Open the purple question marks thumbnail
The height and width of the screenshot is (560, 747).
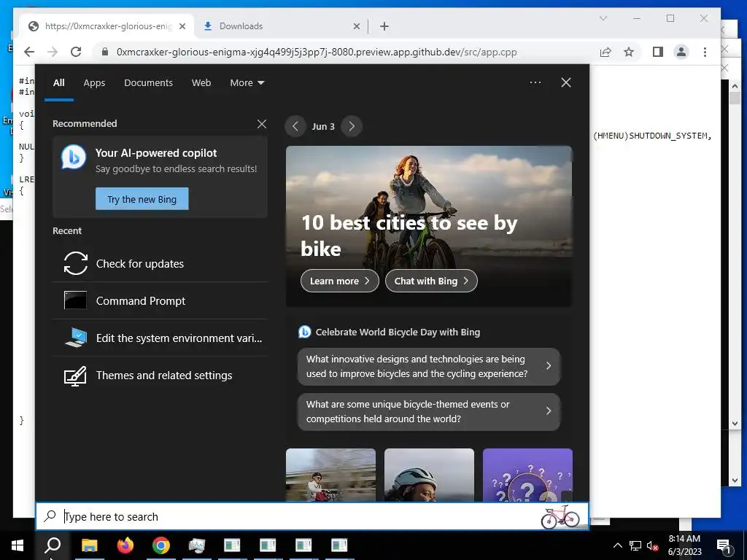point(528,475)
